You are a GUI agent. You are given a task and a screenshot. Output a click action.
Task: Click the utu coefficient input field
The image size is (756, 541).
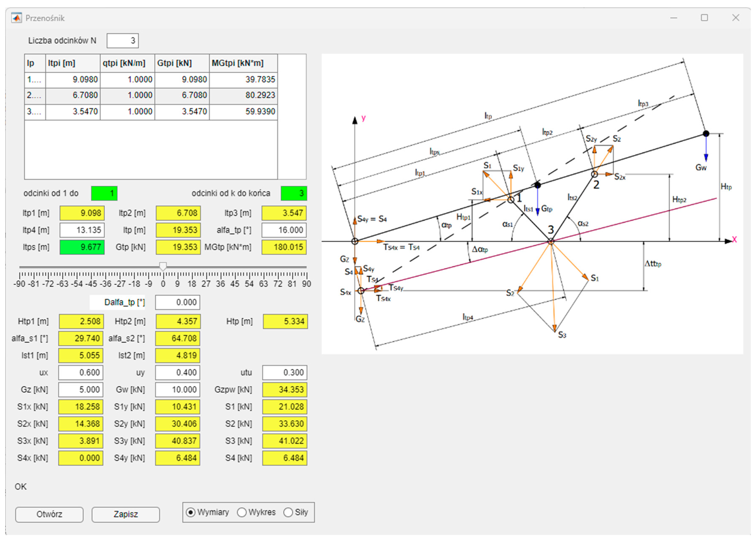[284, 372]
